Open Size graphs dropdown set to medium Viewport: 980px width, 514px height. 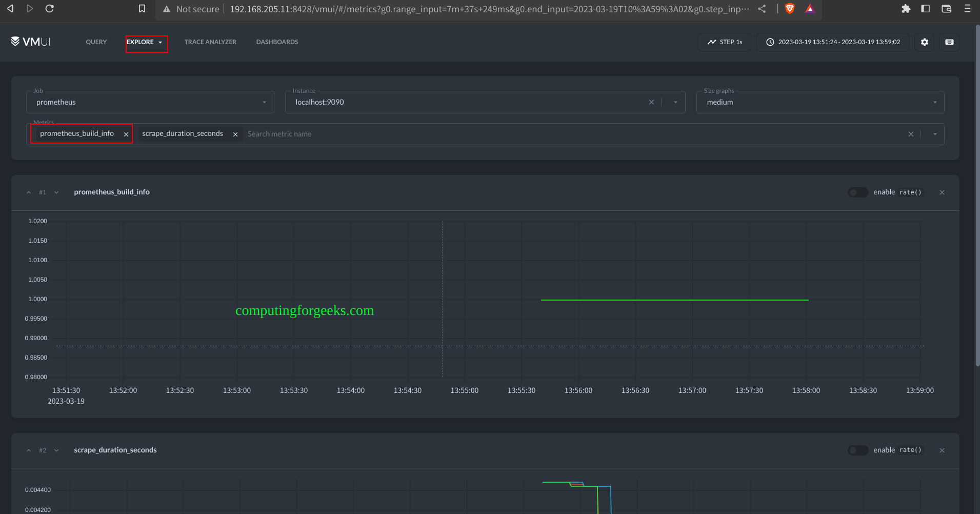click(x=820, y=102)
